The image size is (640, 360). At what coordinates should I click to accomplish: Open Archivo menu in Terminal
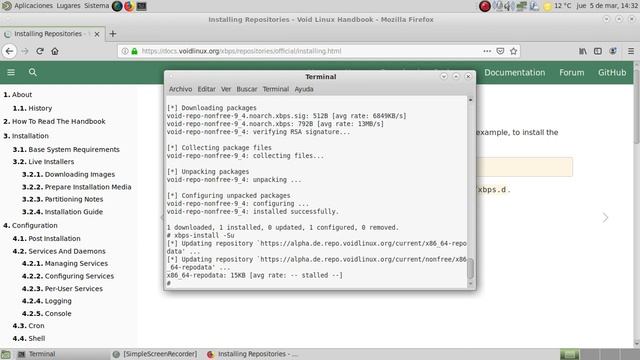point(180,89)
